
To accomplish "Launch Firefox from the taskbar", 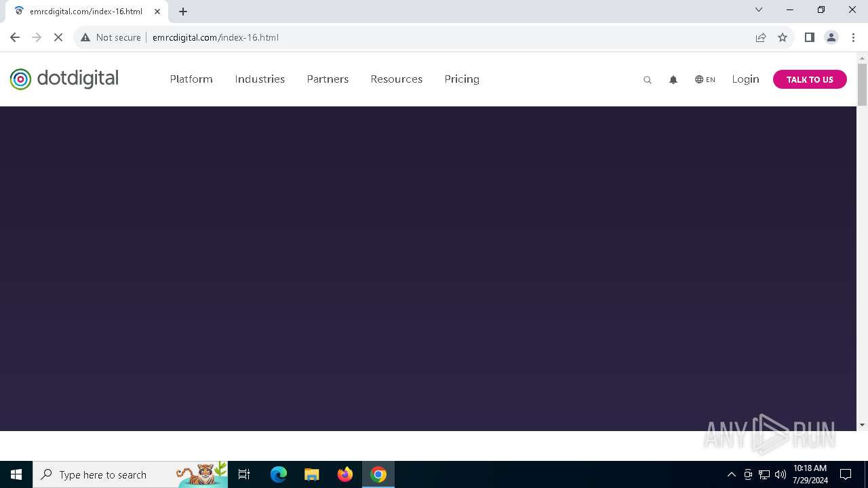I will [x=345, y=474].
